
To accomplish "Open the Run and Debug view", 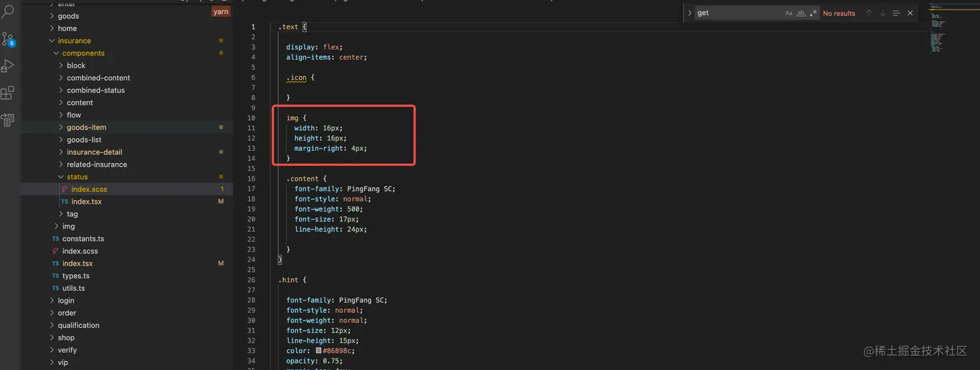I will pyautogui.click(x=8, y=66).
